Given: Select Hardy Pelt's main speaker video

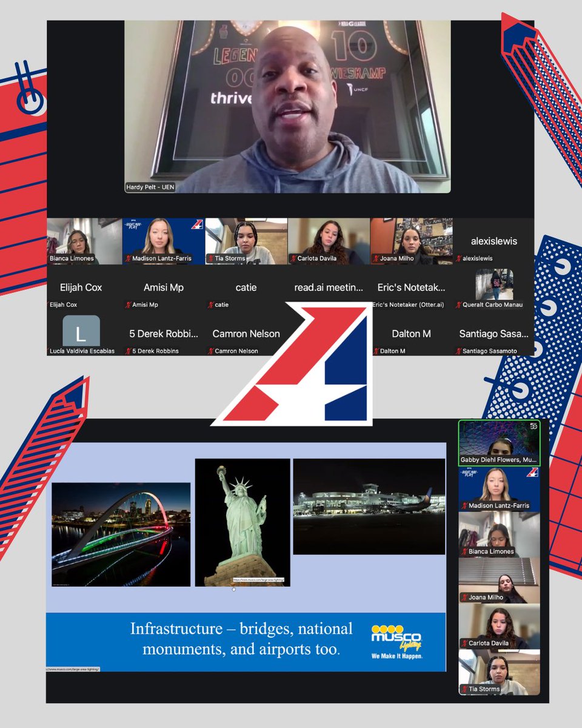Looking at the screenshot, I should [x=287, y=107].
